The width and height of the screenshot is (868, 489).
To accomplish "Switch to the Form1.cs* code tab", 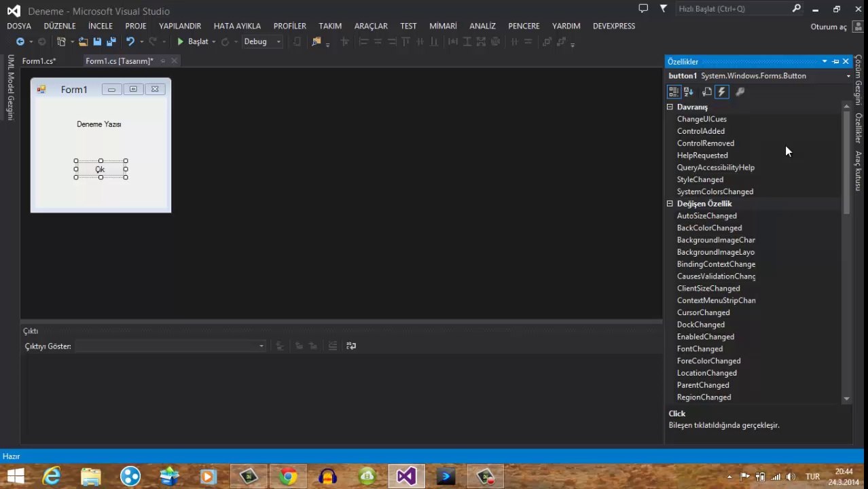I will click(39, 61).
